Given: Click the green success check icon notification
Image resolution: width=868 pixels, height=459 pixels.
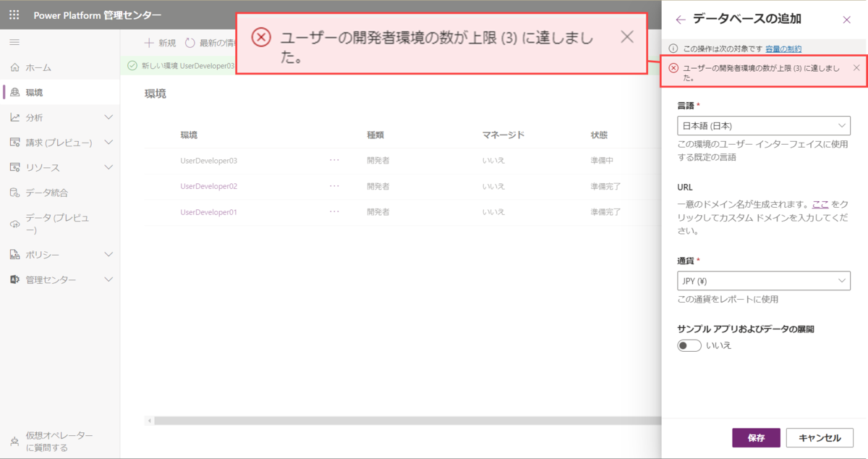Looking at the screenshot, I should point(132,65).
